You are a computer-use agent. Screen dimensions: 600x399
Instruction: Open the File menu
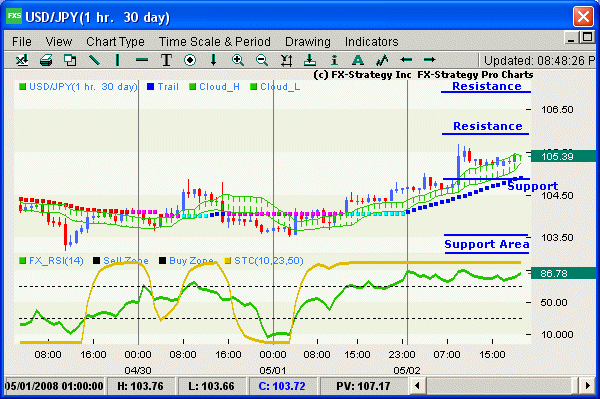(21, 42)
